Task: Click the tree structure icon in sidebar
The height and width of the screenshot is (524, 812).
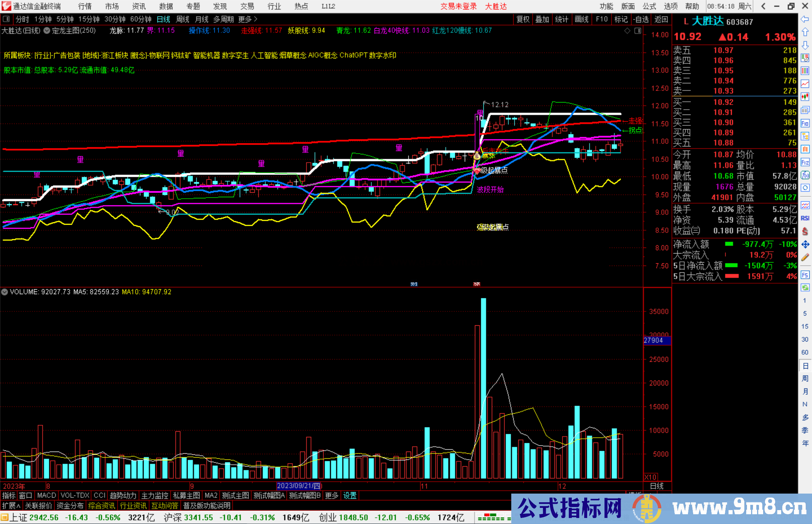Action: click(x=805, y=136)
